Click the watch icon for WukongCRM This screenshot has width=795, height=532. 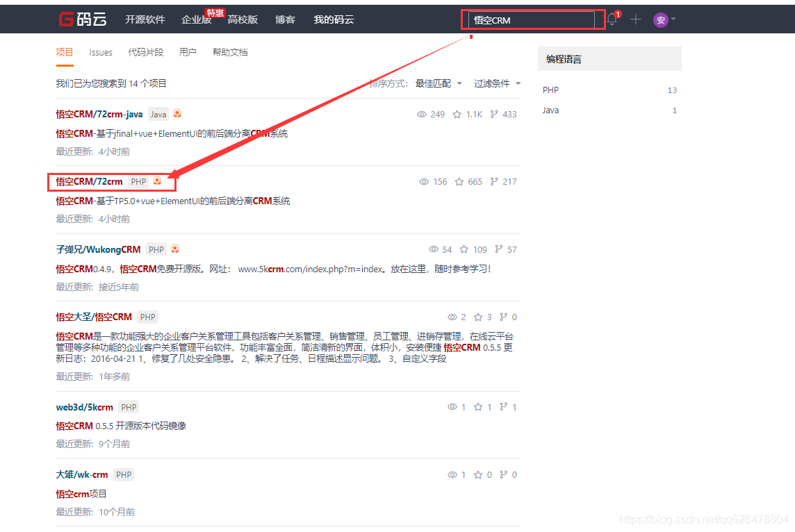pyautogui.click(x=434, y=249)
